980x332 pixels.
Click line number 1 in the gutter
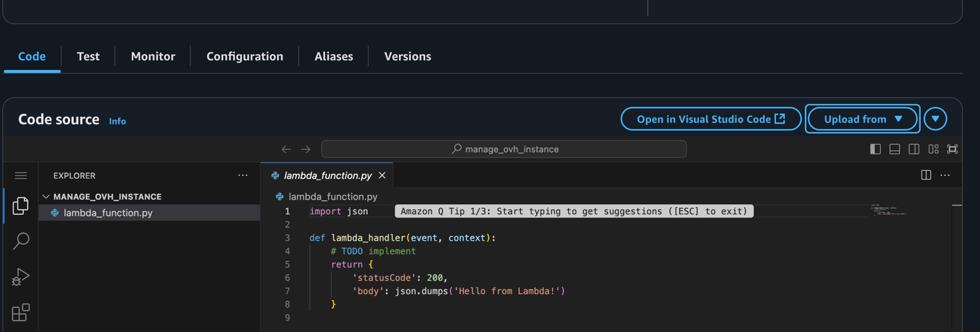pyautogui.click(x=287, y=211)
